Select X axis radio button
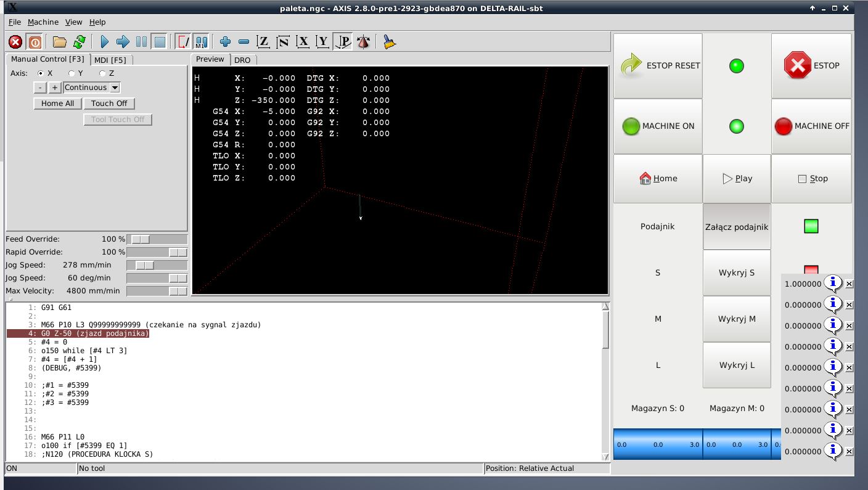 point(41,73)
